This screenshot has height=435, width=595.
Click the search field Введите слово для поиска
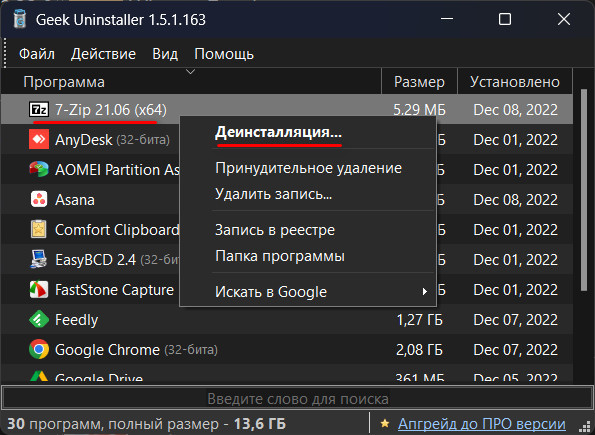[298, 399]
